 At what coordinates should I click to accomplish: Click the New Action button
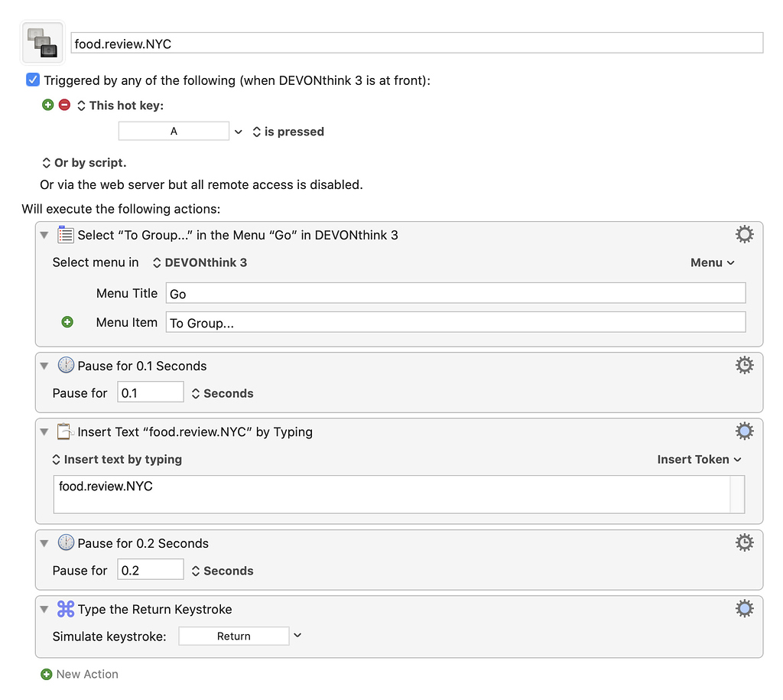click(x=80, y=674)
